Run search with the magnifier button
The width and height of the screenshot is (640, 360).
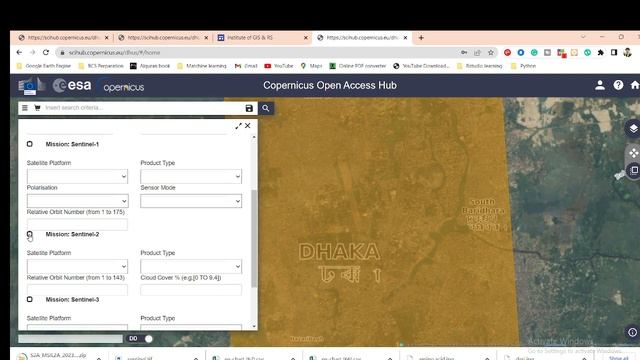coord(266,108)
